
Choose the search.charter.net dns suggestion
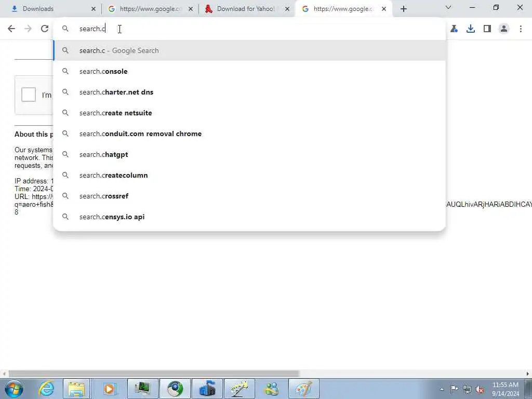tap(249, 92)
